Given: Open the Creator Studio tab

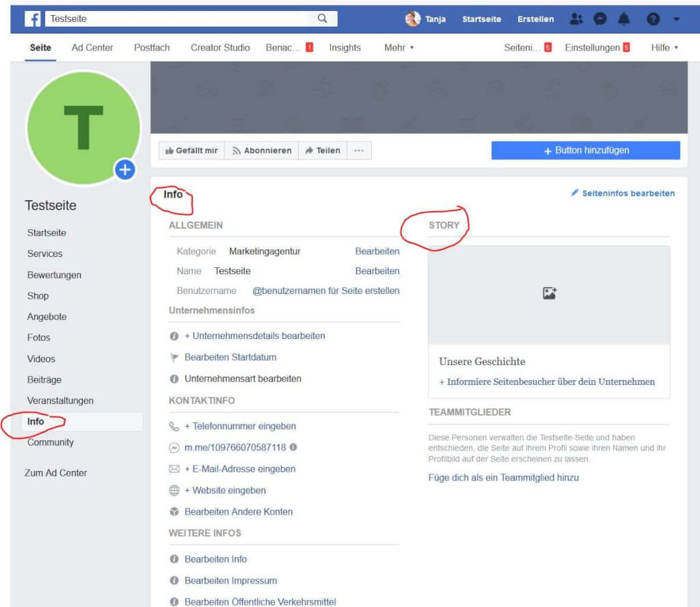Looking at the screenshot, I should point(220,48).
